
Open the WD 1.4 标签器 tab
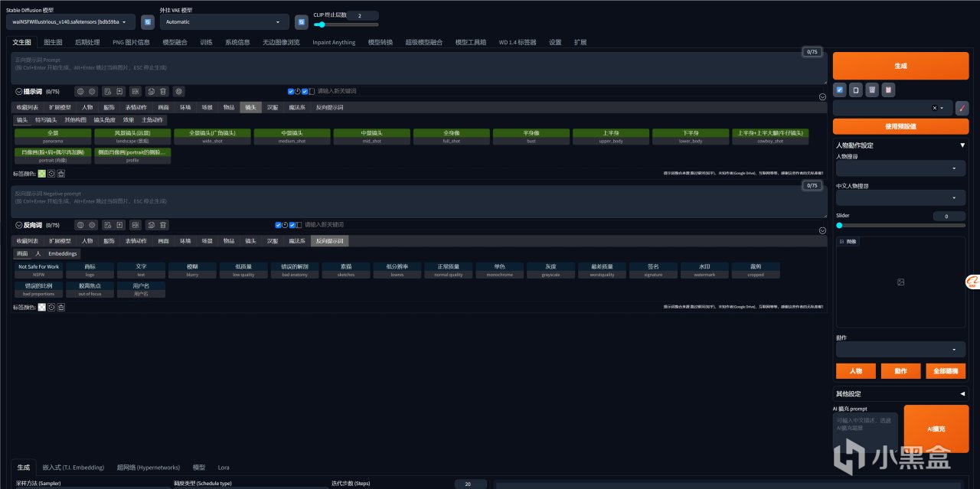coord(517,42)
